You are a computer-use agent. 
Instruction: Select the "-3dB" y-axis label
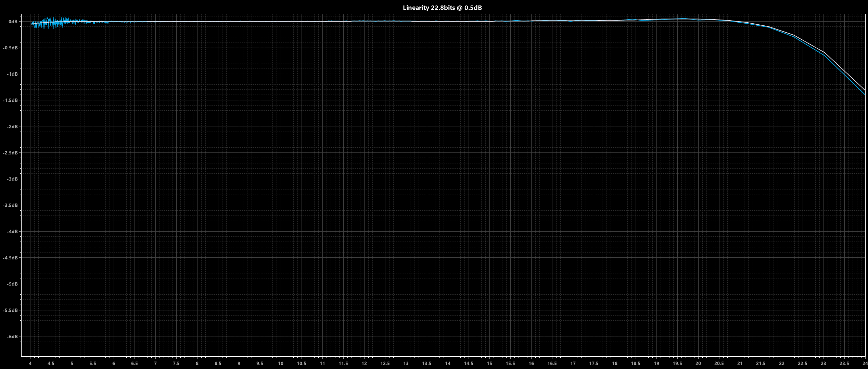pos(12,179)
